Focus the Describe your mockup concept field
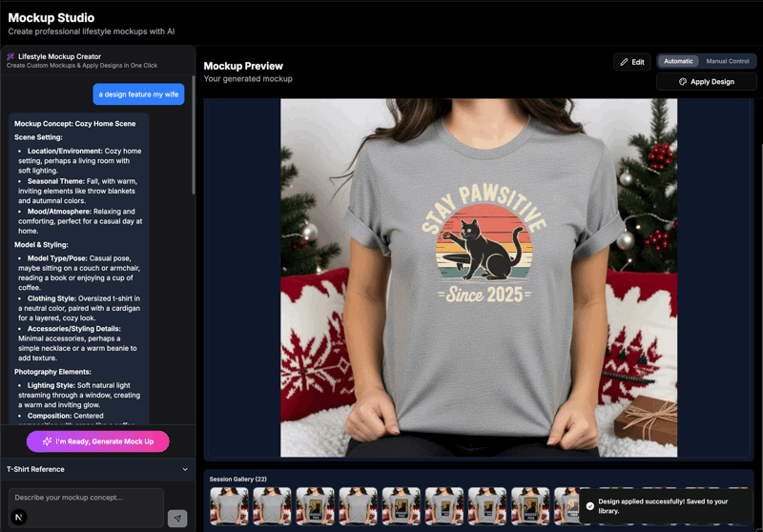The width and height of the screenshot is (763, 532). point(86,507)
